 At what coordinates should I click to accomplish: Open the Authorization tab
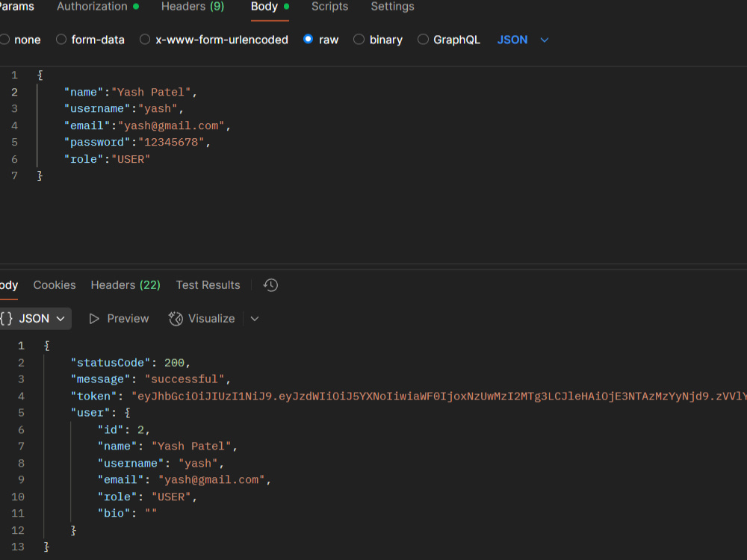pyautogui.click(x=93, y=7)
